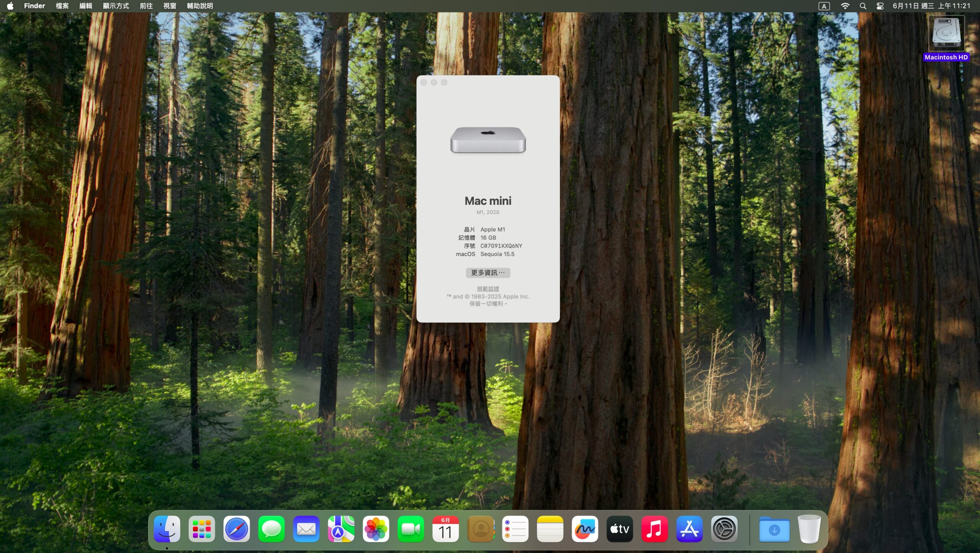
Task: Open Control Center in menu bar
Action: pos(880,6)
